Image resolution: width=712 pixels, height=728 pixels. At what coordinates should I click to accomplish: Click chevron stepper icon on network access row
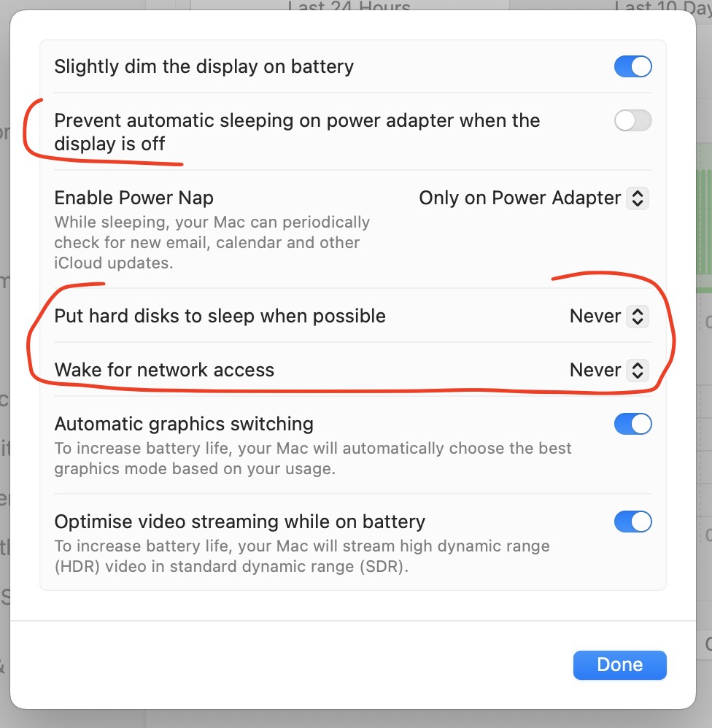pos(638,370)
